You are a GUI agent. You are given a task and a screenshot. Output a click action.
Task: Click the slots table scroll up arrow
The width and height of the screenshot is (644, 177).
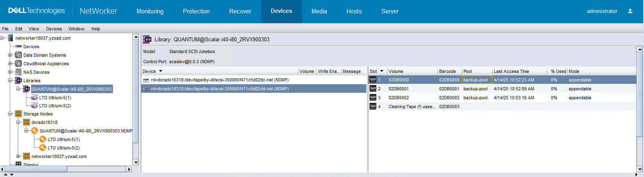pyautogui.click(x=640, y=49)
